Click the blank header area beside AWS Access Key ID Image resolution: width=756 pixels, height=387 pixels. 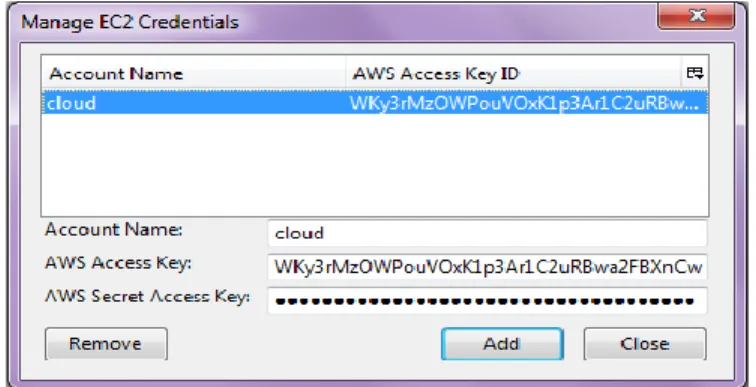click(x=600, y=73)
